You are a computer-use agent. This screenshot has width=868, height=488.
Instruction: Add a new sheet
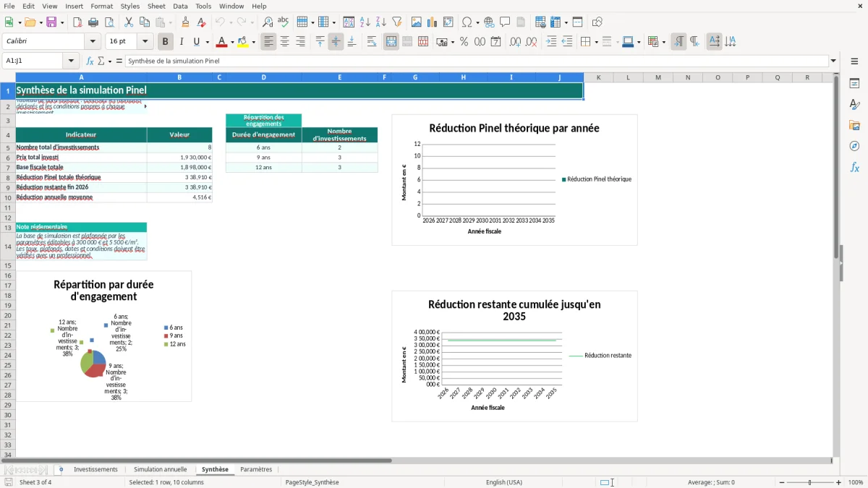pyautogui.click(x=61, y=469)
